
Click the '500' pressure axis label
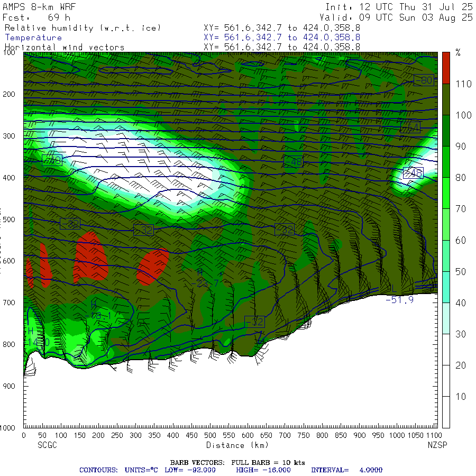pyautogui.click(x=9, y=219)
